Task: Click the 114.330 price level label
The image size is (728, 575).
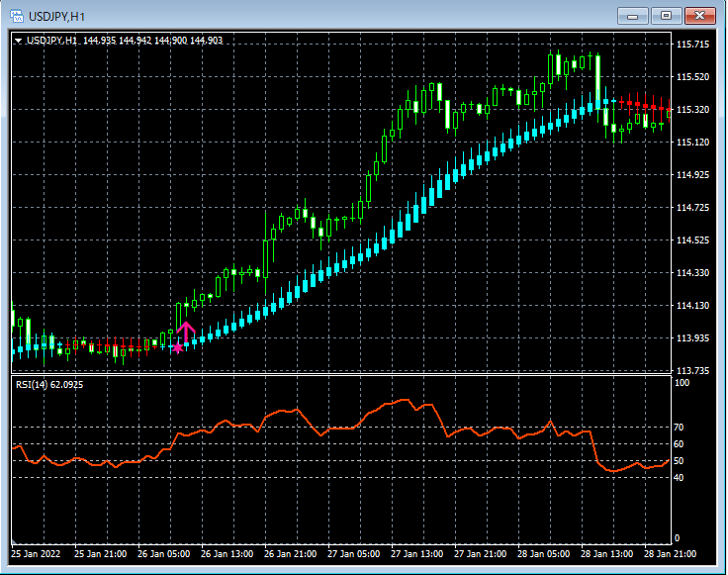Action: [692, 273]
